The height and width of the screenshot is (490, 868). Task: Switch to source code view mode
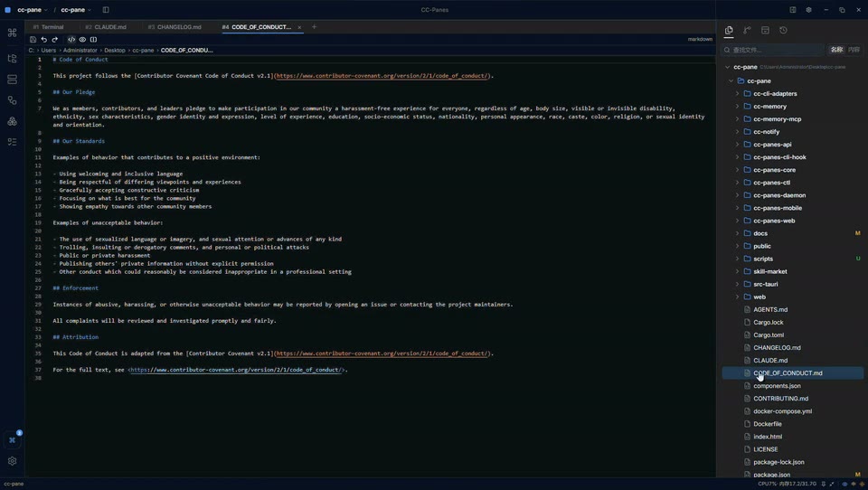click(x=71, y=39)
